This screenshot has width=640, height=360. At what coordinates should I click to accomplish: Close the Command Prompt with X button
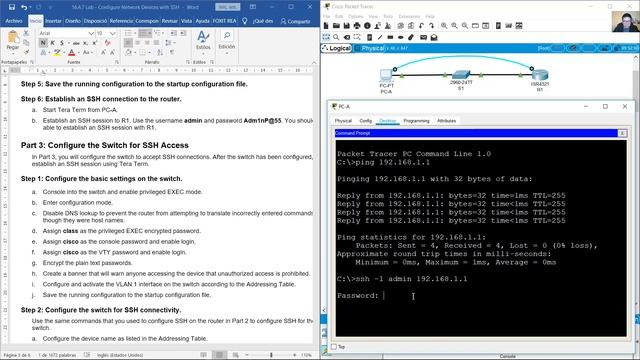[622, 133]
